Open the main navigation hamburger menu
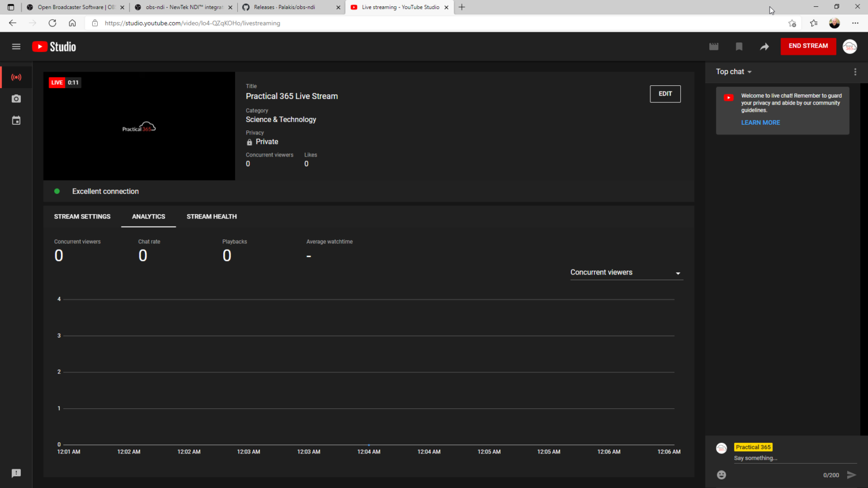This screenshot has width=868, height=488. pos(16,46)
